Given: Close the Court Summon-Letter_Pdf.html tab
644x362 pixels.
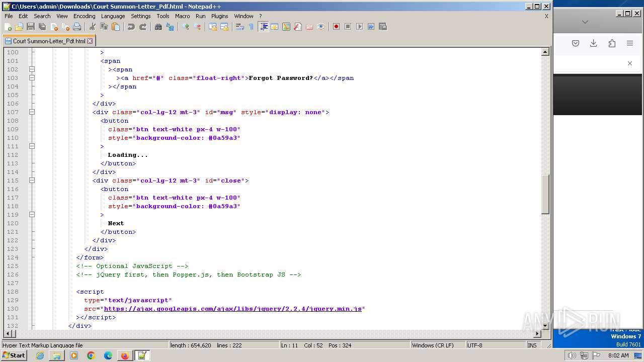Looking at the screenshot, I should pyautogui.click(x=90, y=41).
